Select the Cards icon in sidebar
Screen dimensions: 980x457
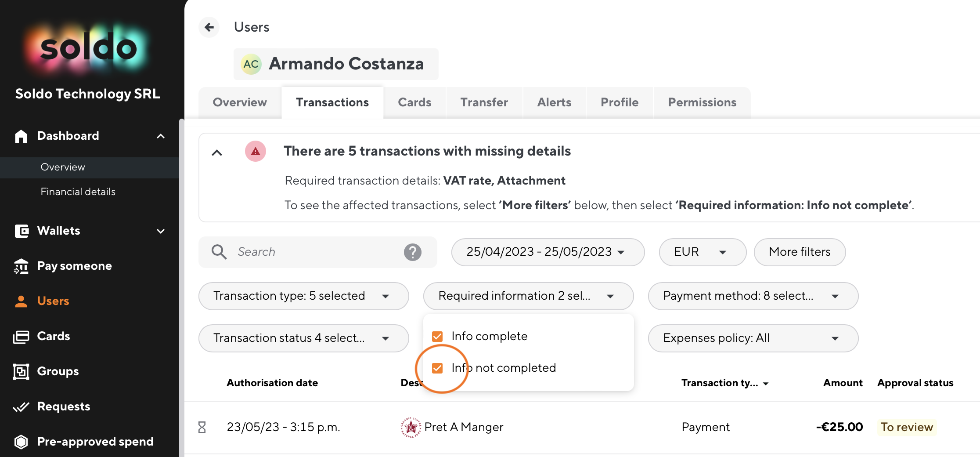click(x=21, y=336)
